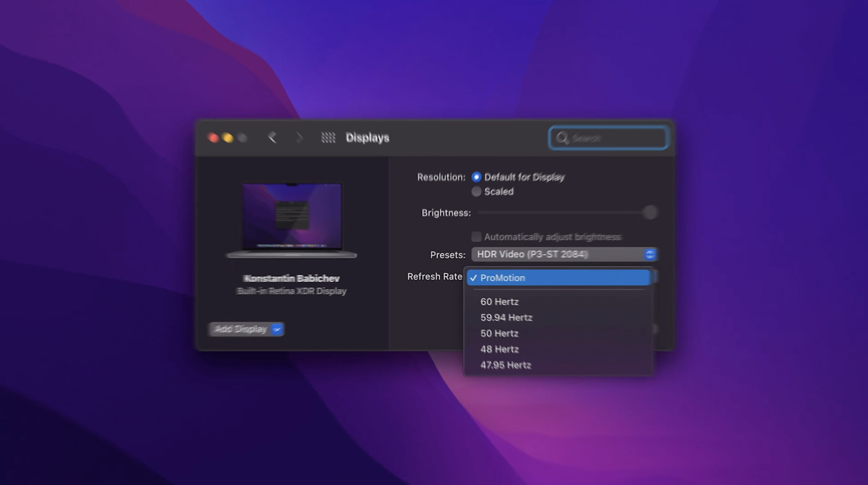The height and width of the screenshot is (485, 868).
Task: Click the forward arrow in toolbar
Action: click(x=299, y=138)
